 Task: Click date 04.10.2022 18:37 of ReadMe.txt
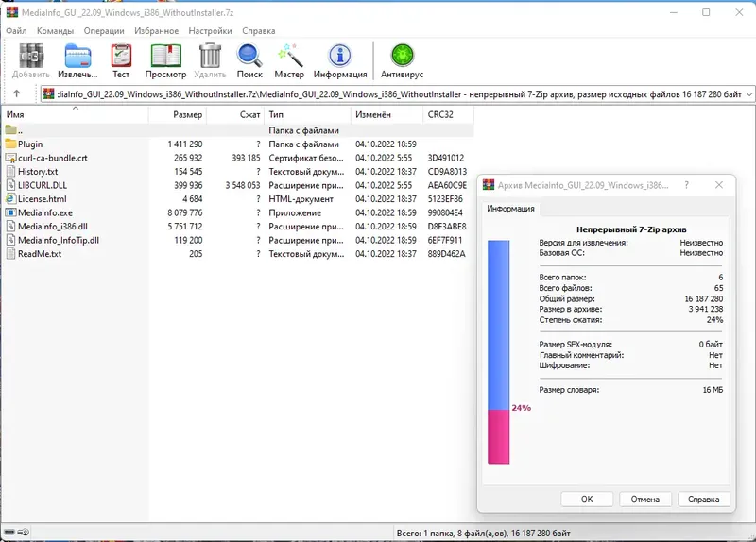pos(386,254)
